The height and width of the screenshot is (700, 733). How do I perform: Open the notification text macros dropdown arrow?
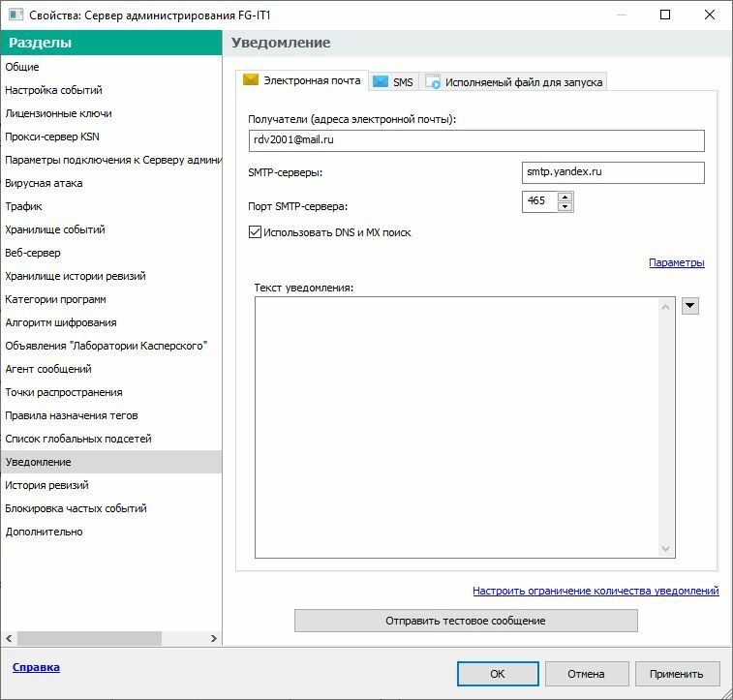pyautogui.click(x=690, y=307)
